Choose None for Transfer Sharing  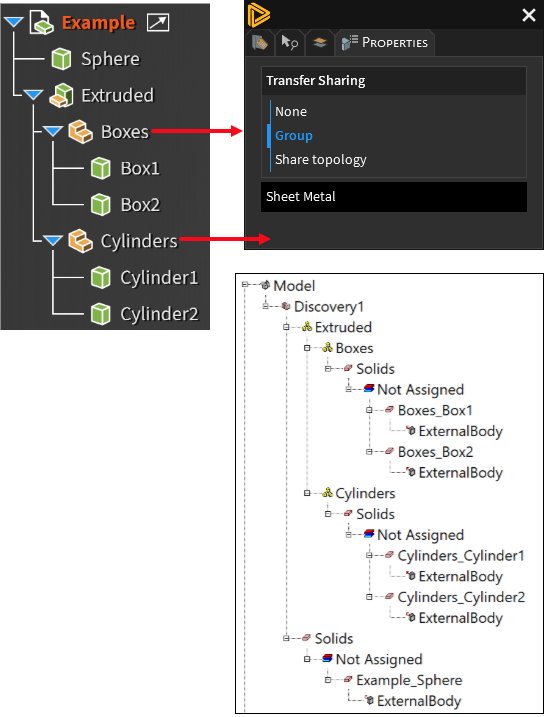[291, 112]
